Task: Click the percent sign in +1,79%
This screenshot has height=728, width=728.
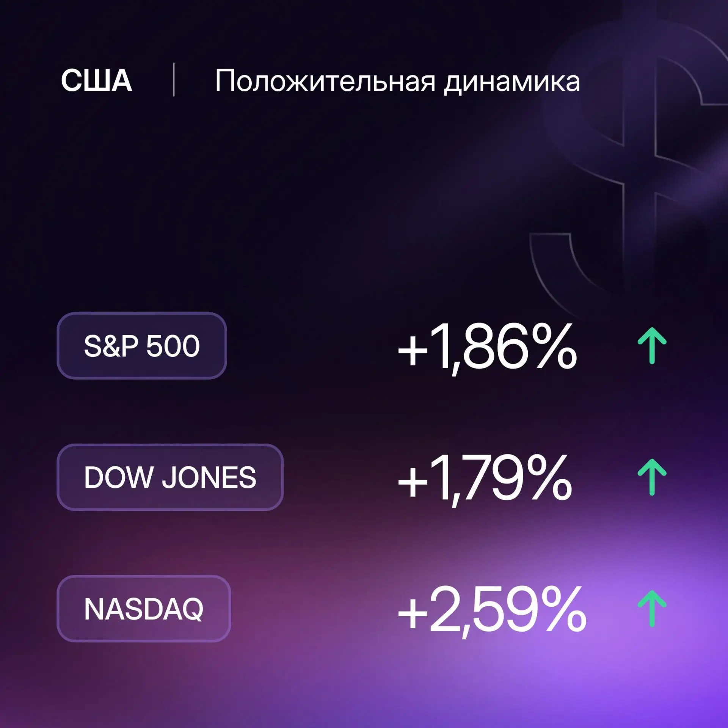Action: (549, 477)
